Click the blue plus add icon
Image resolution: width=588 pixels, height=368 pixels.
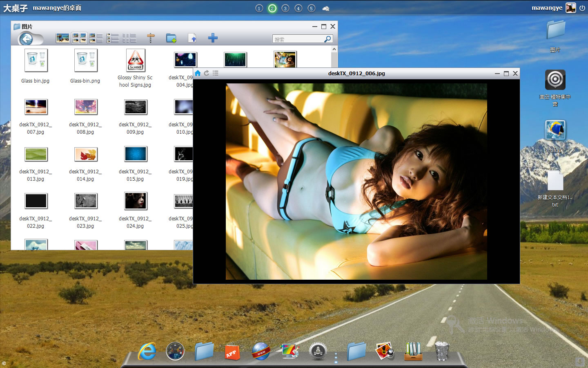pyautogui.click(x=213, y=38)
